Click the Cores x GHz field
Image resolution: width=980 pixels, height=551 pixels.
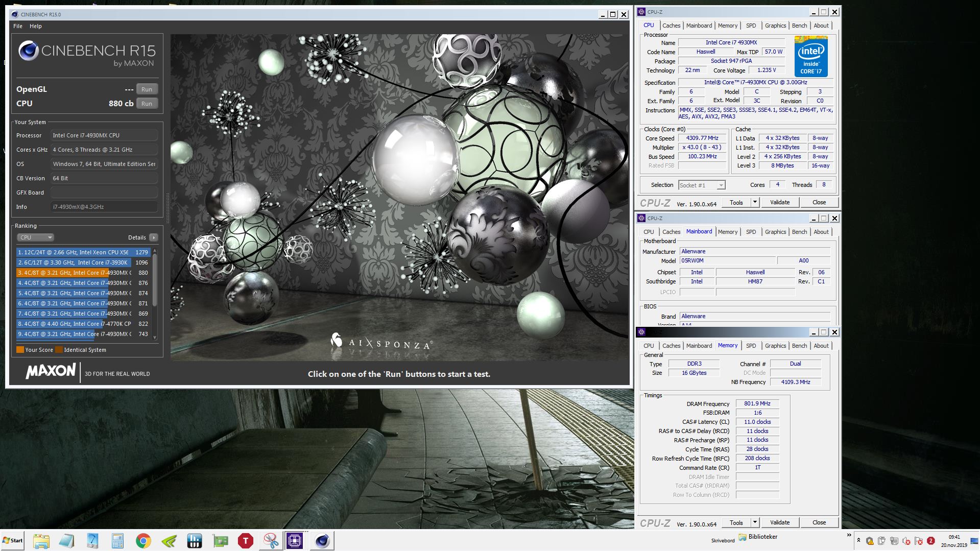point(104,150)
